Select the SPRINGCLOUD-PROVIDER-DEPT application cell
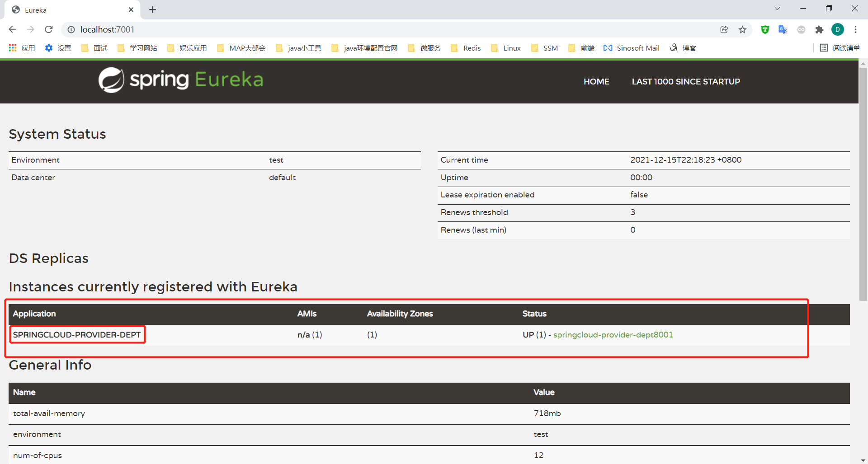 pos(77,335)
